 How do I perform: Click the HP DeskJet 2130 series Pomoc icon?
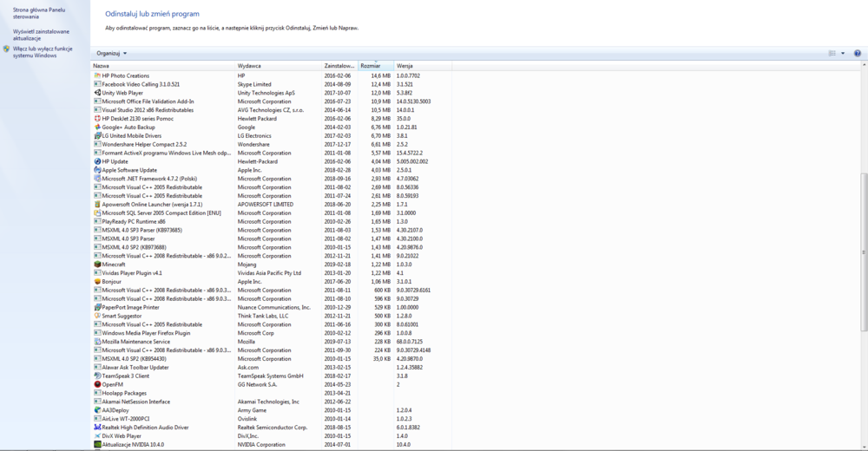click(x=97, y=119)
